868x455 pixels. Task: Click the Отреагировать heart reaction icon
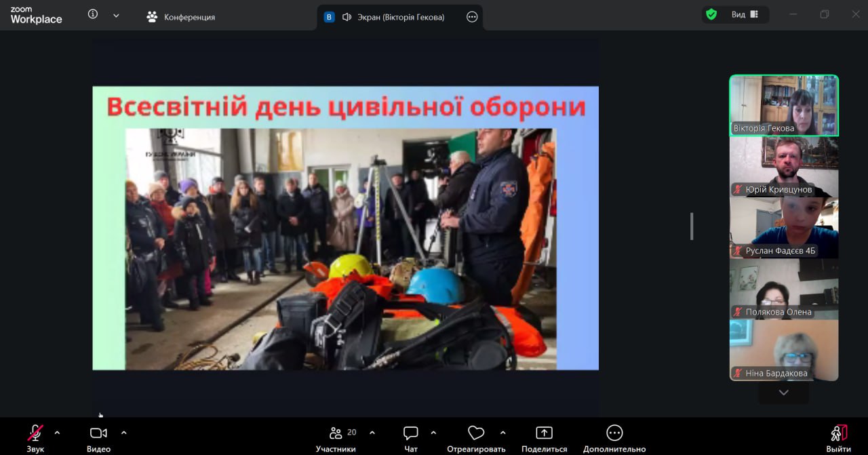[476, 433]
